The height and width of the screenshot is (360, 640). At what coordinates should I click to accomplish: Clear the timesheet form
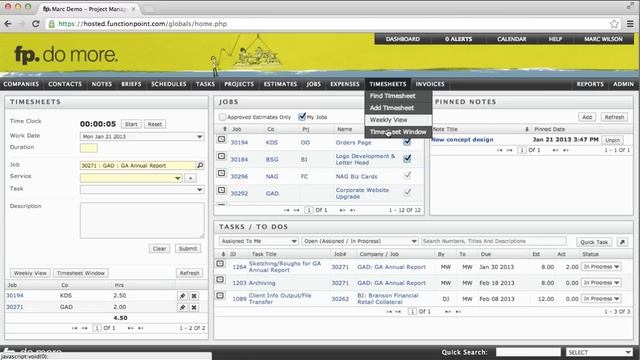click(159, 249)
